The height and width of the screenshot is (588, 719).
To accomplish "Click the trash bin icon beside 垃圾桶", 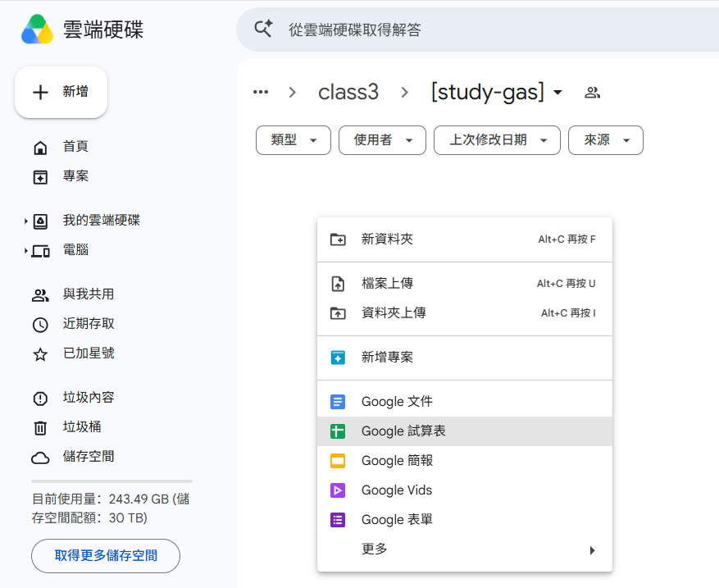I will tap(40, 428).
